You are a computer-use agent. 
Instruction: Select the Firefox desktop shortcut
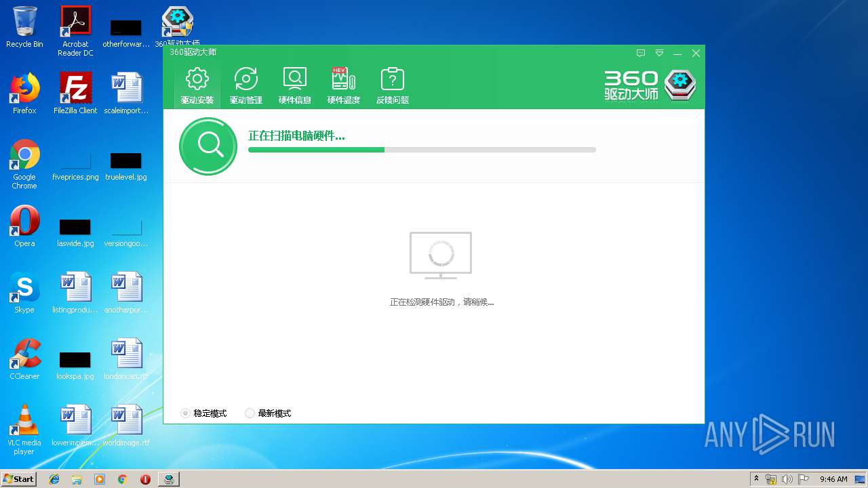pos(24,94)
